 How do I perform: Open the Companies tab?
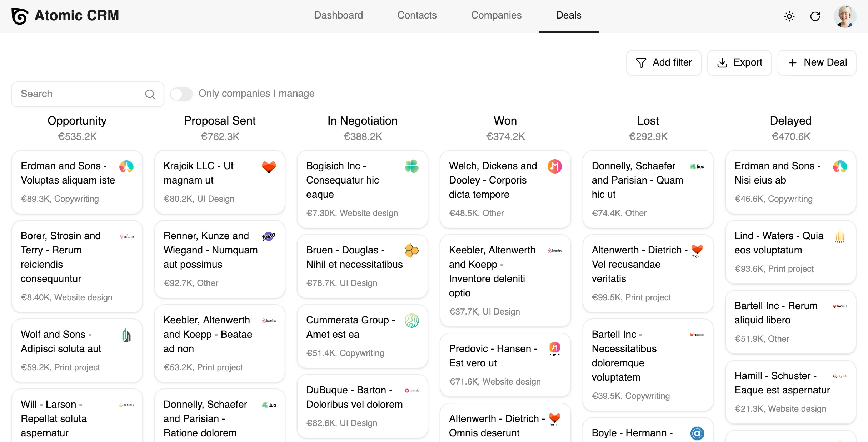click(496, 15)
